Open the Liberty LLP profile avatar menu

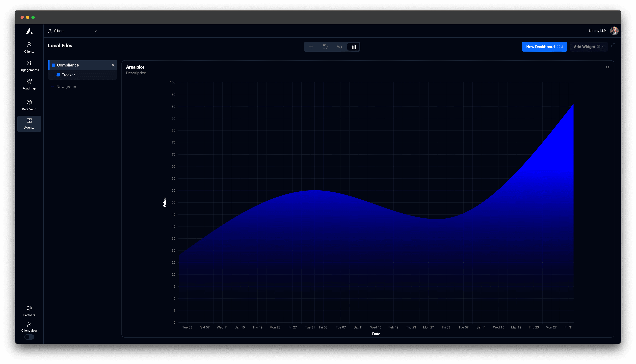click(x=614, y=30)
